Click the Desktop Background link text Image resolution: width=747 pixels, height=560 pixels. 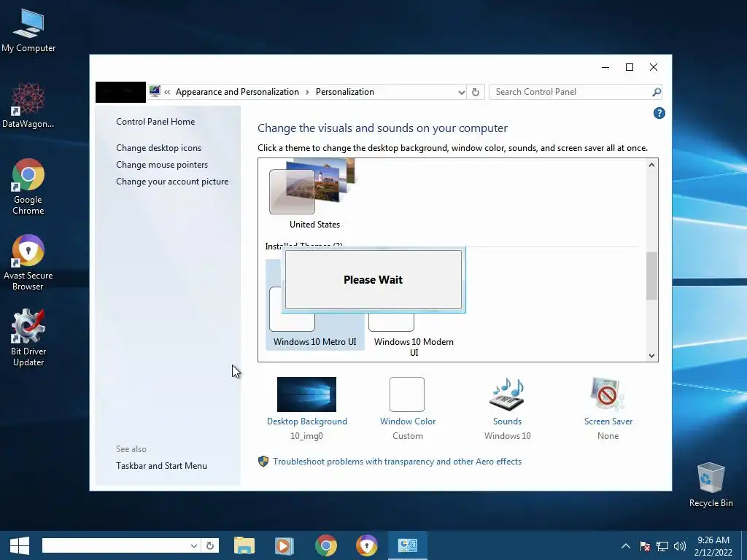coord(307,421)
